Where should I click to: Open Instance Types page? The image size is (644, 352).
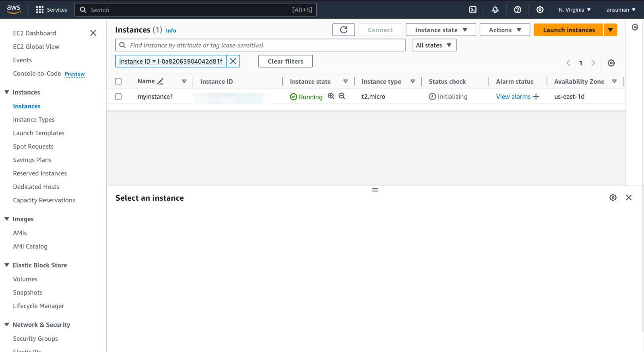pos(34,119)
